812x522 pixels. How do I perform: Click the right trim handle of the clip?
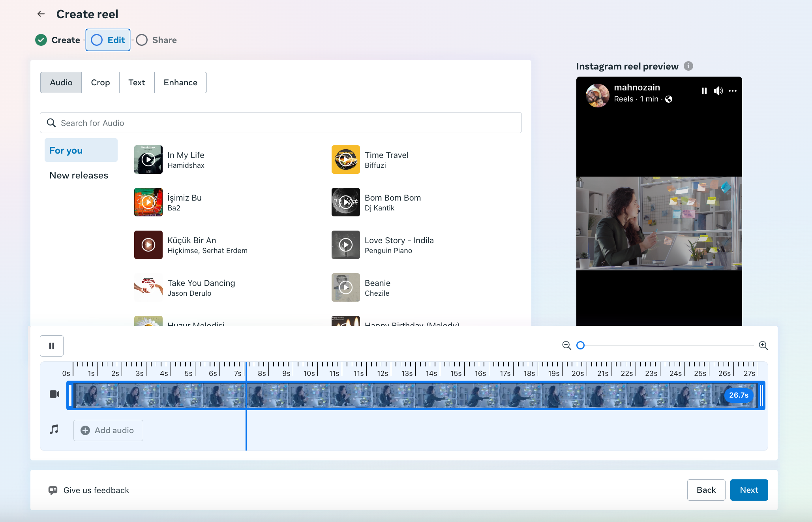click(x=761, y=395)
